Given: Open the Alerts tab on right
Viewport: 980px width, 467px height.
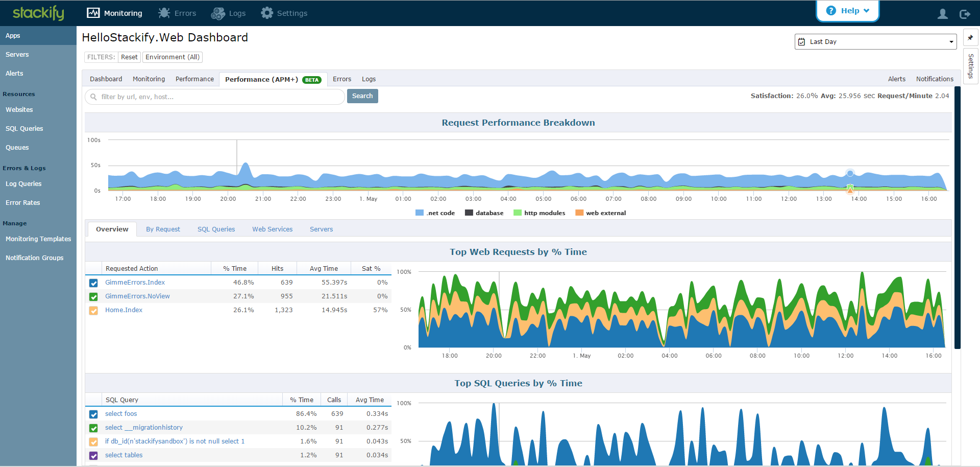Looking at the screenshot, I should pos(897,79).
